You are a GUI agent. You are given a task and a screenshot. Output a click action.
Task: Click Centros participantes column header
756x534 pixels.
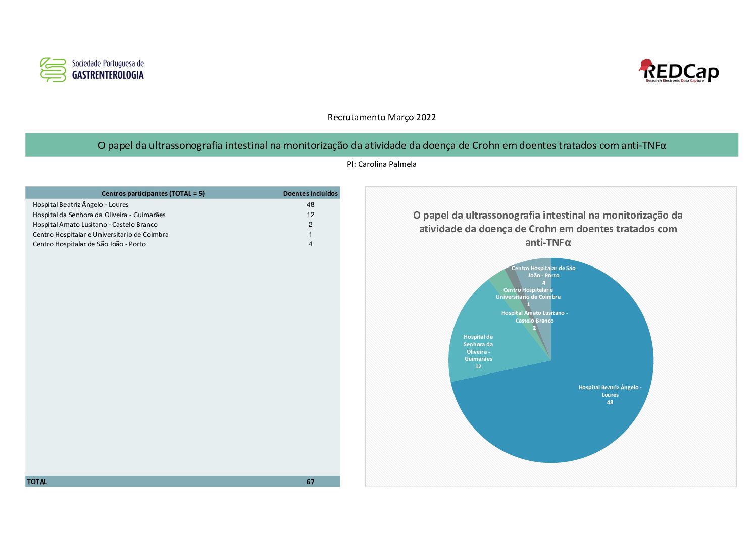(x=153, y=193)
